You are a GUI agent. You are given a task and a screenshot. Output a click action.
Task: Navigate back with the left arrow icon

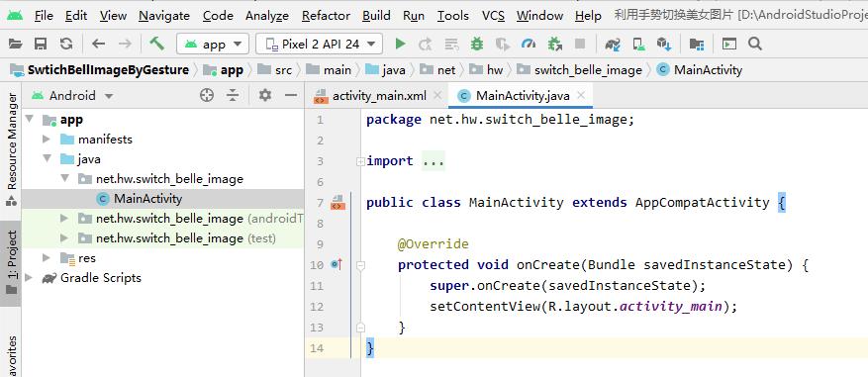99,44
